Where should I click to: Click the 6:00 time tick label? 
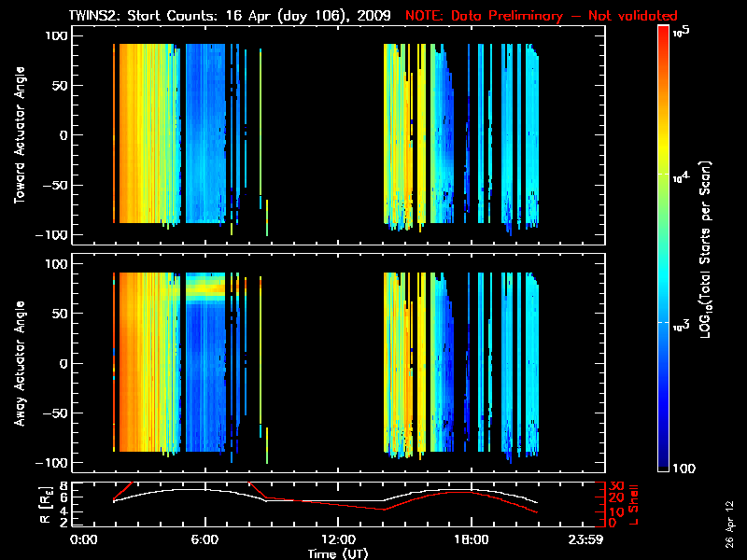204,539
